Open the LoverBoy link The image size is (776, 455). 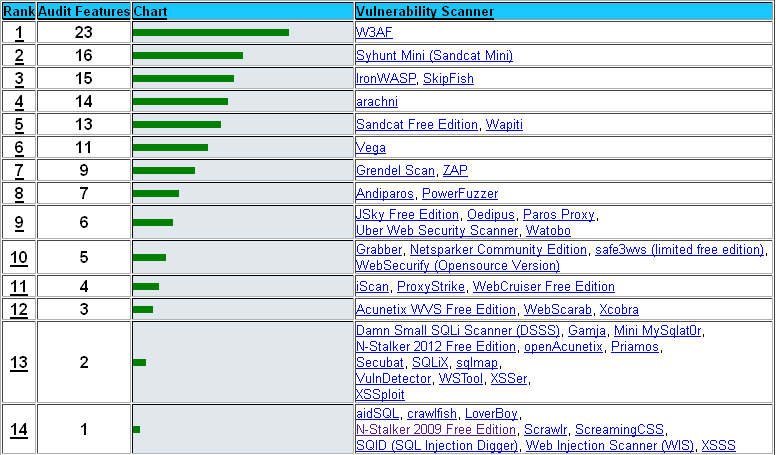point(491,413)
